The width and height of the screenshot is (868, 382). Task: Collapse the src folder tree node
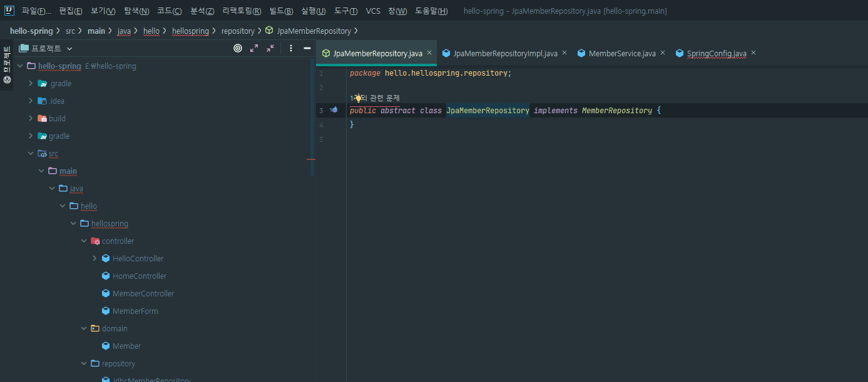[x=31, y=153]
